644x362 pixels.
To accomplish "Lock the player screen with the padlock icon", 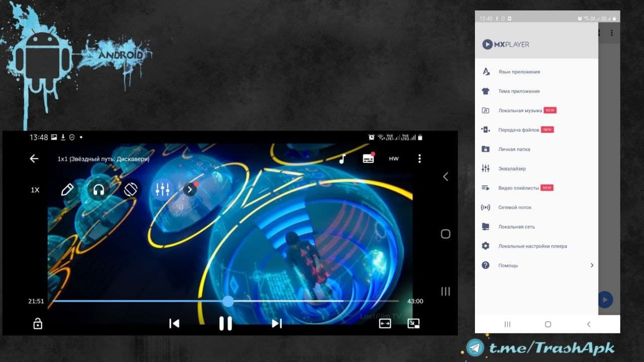I will [38, 323].
